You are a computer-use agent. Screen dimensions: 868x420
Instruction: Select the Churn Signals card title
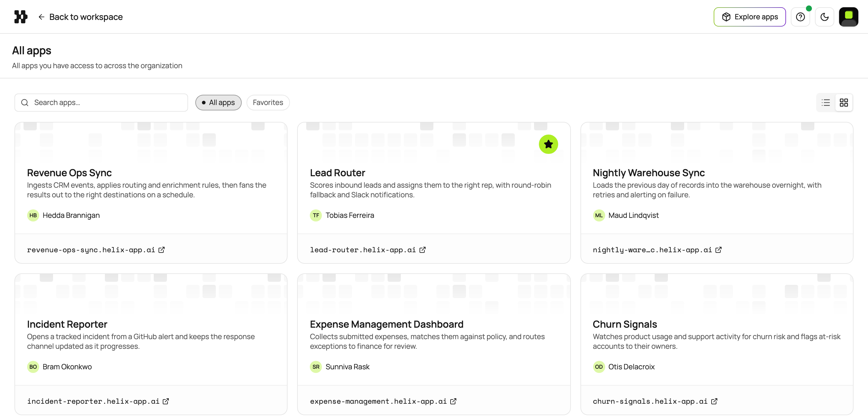[x=625, y=324]
